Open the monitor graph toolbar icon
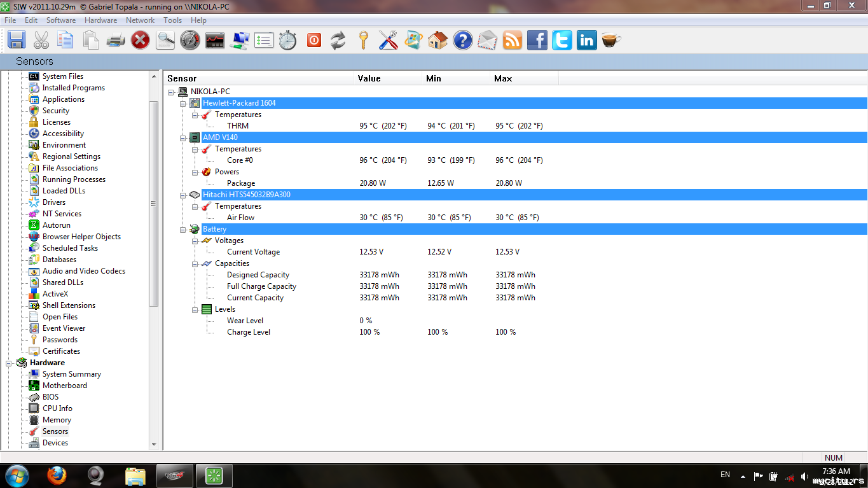This screenshot has height=488, width=868. 215,40
